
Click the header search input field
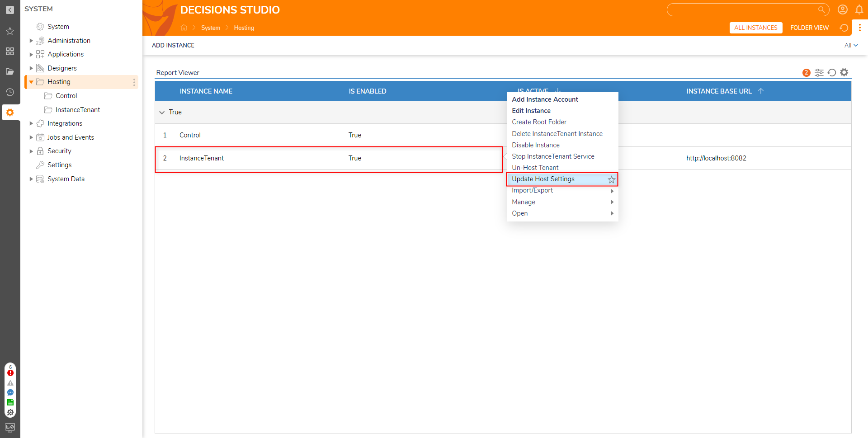(748, 9)
